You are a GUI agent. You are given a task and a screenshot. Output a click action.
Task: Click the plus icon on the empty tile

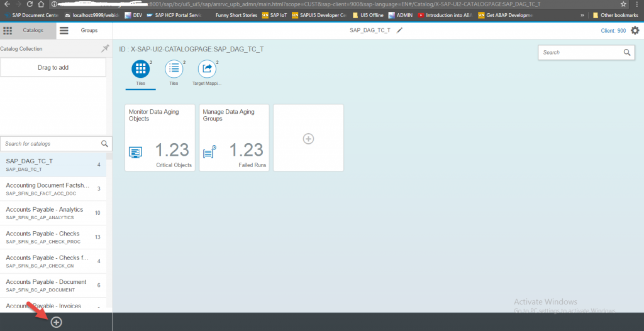[x=308, y=139]
